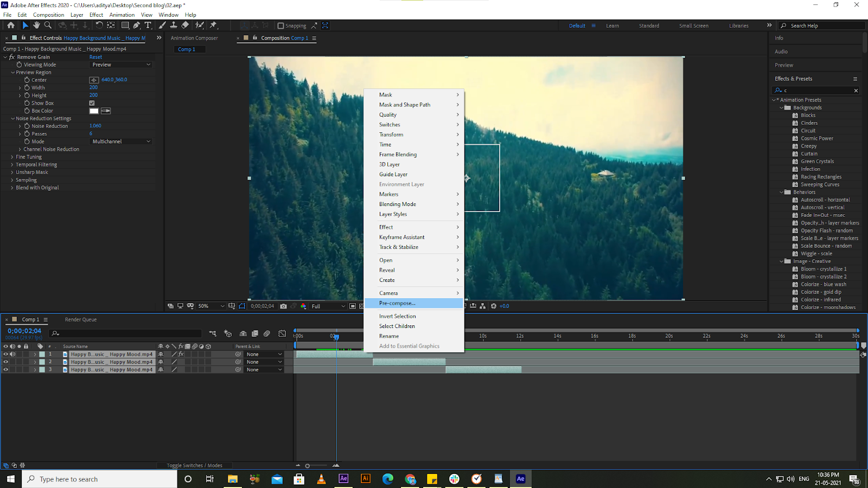Collapse the Backgrounds presets folder
This screenshot has height=488, width=868.
coord(781,107)
